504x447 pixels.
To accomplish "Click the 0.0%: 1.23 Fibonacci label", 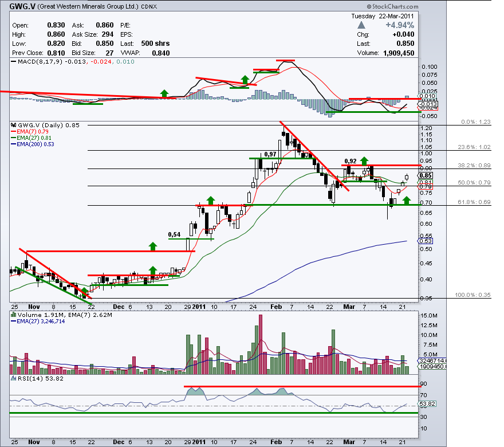I will [476, 122].
